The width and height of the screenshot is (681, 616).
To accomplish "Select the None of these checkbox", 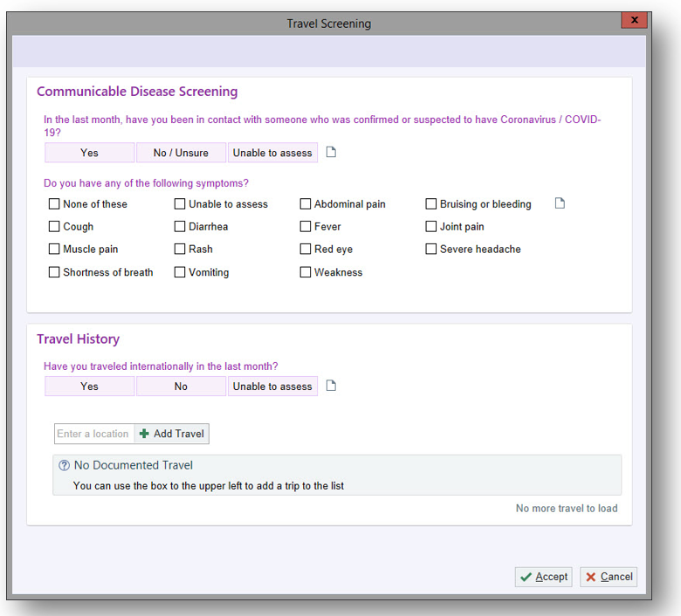I will pos(55,204).
